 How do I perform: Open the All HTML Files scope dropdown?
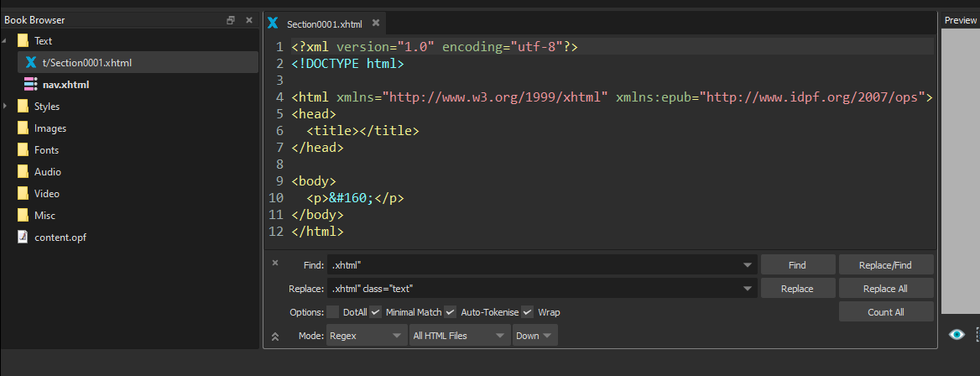click(x=460, y=336)
